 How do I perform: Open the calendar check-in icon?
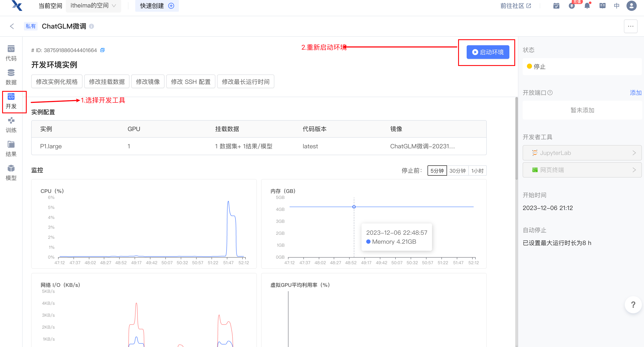(x=556, y=6)
